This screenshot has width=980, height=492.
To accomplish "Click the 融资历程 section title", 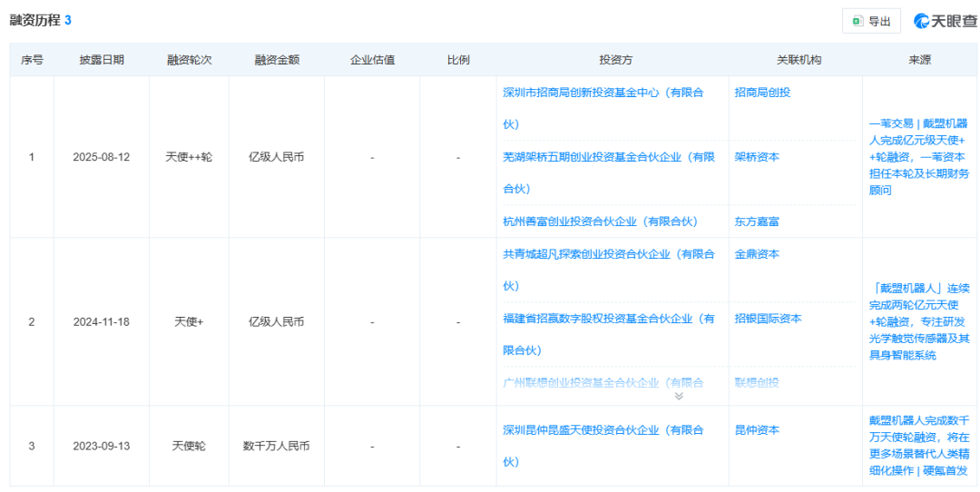I will (x=35, y=20).
